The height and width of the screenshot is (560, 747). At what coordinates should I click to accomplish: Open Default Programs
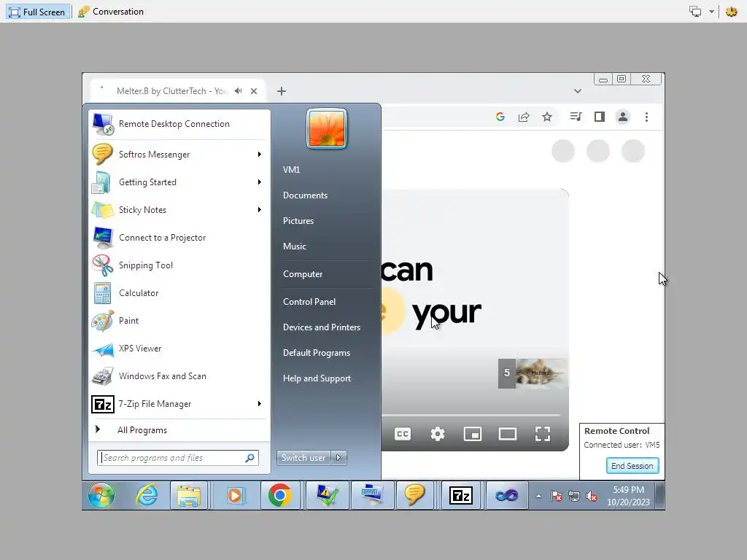(317, 353)
